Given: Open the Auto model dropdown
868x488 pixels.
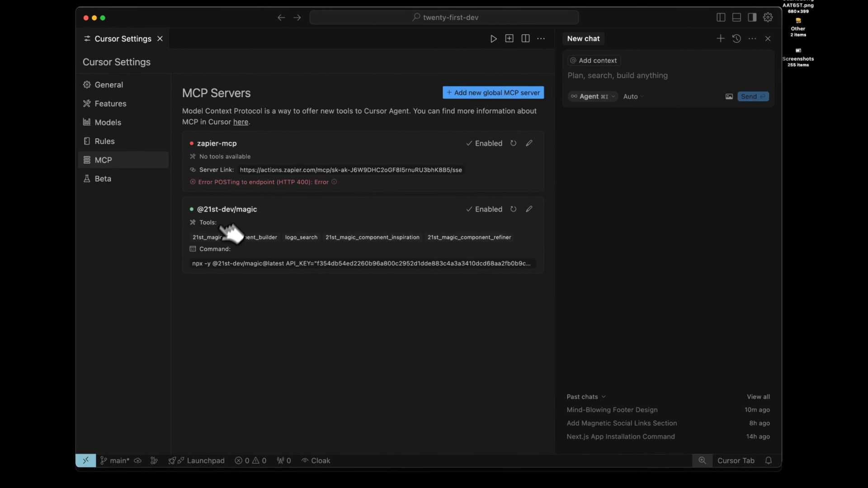Looking at the screenshot, I should point(633,97).
